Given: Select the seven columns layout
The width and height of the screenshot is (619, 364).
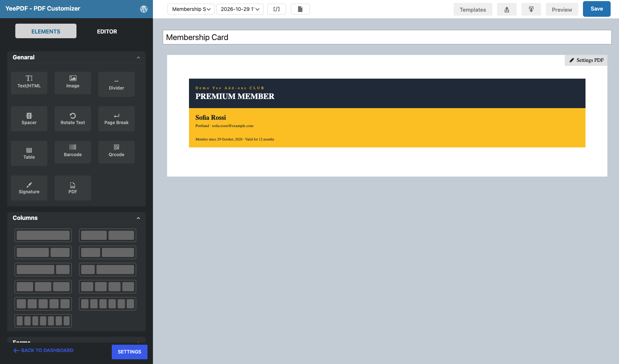Looking at the screenshot, I should [x=43, y=321].
